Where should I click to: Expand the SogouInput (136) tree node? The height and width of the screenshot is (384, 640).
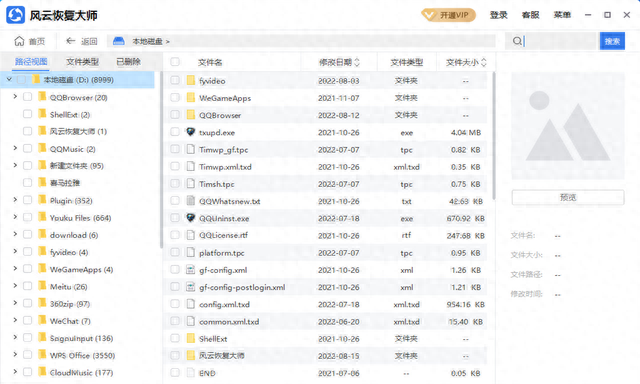(x=15, y=337)
